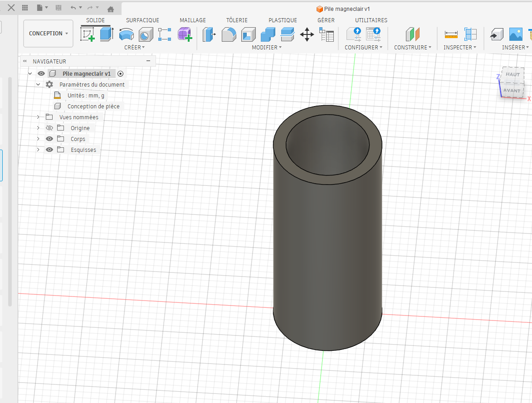
Task: Select the Press Pull tool icon
Action: pos(209,34)
